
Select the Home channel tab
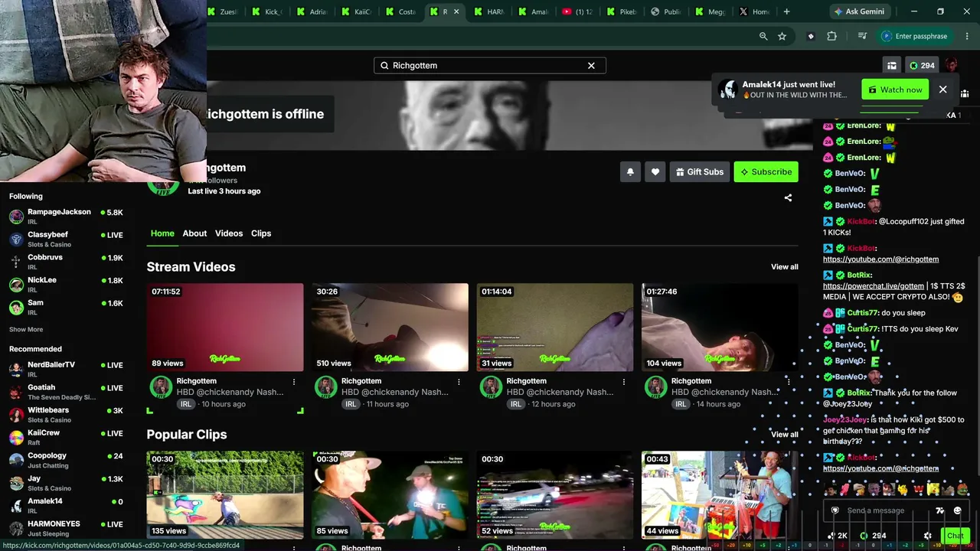(162, 233)
